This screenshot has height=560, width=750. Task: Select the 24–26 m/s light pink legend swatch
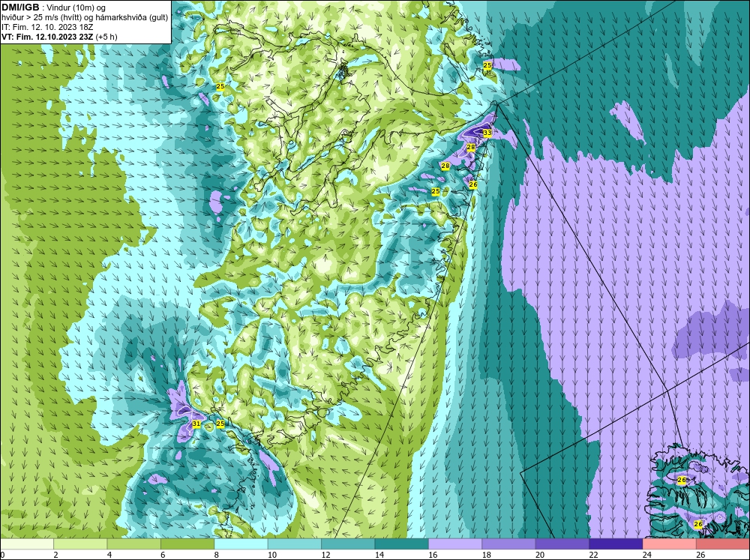pos(670,544)
